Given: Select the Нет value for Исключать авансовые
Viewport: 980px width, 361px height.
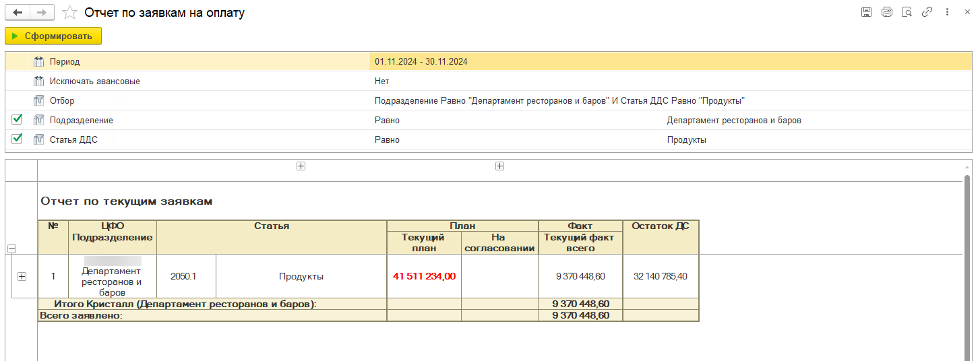Looking at the screenshot, I should click(381, 81).
